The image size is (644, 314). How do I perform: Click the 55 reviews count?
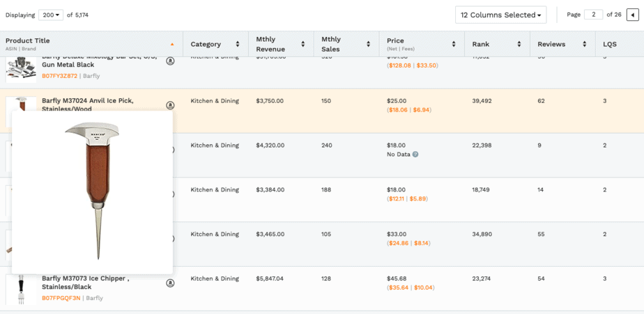coord(541,234)
